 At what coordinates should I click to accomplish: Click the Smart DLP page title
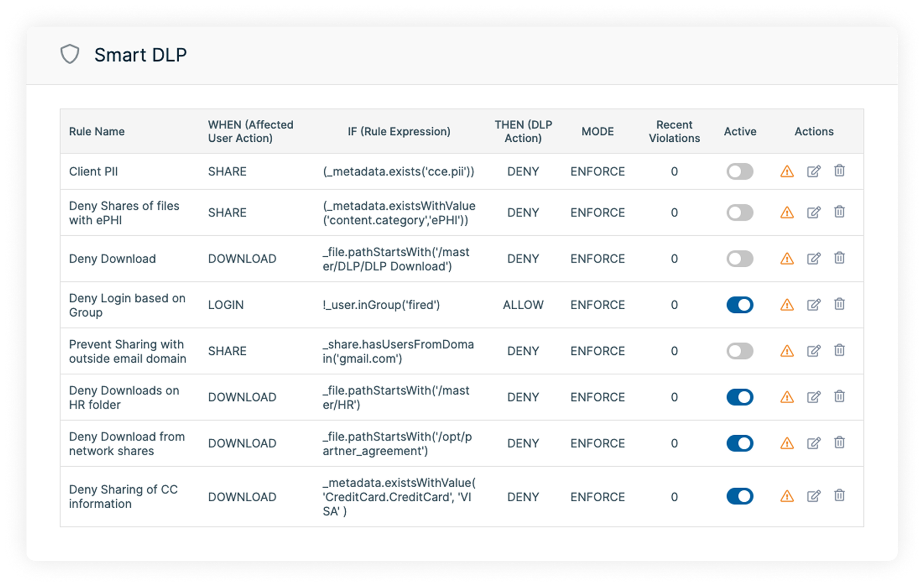(140, 55)
